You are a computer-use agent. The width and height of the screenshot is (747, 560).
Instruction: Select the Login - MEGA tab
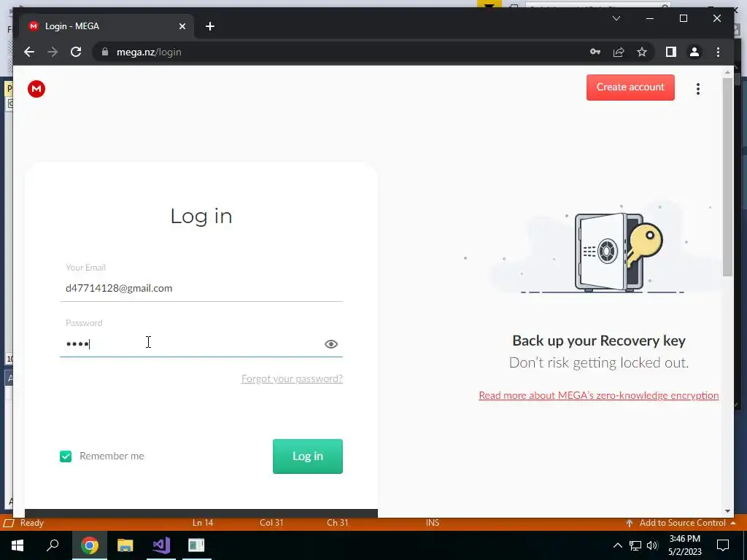[x=108, y=26]
